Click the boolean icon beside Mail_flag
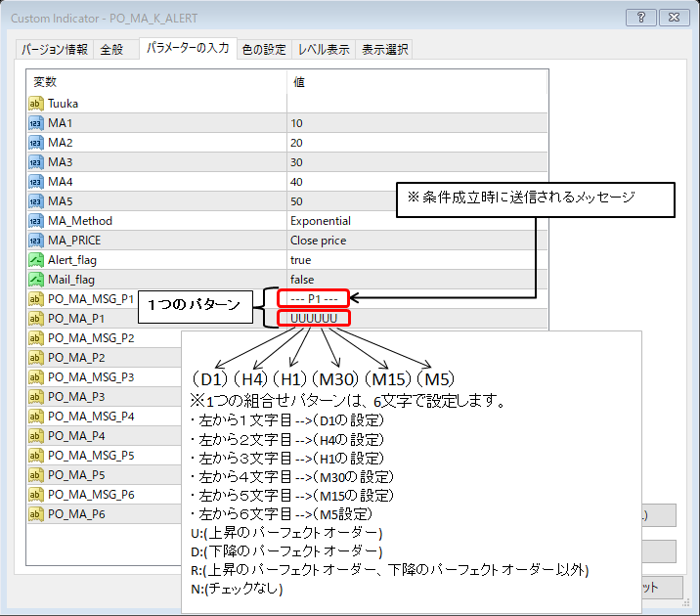Screen dimensions: 700x616 pos(36,280)
